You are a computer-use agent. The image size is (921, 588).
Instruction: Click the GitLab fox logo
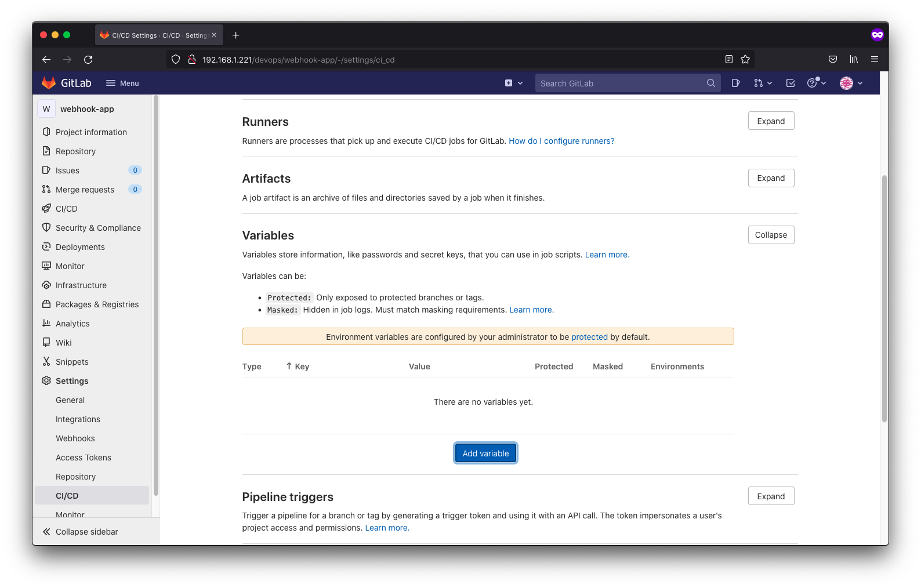point(49,83)
